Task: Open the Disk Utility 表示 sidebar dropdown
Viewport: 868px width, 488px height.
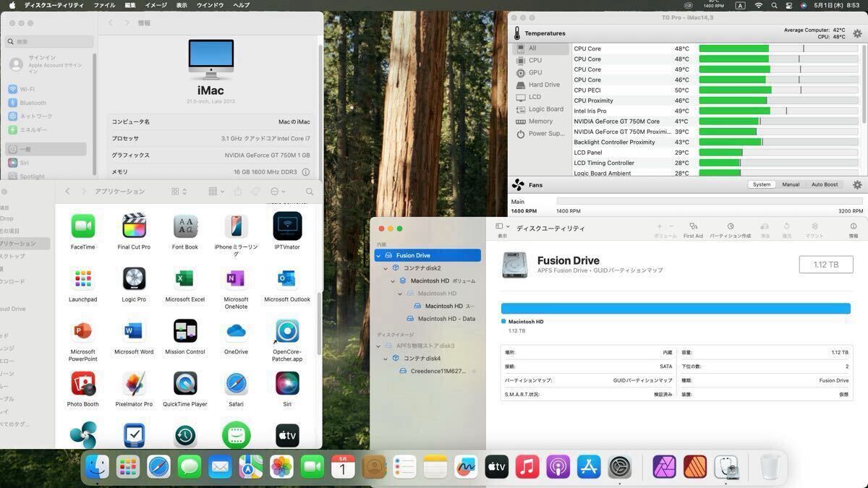Action: [503, 227]
